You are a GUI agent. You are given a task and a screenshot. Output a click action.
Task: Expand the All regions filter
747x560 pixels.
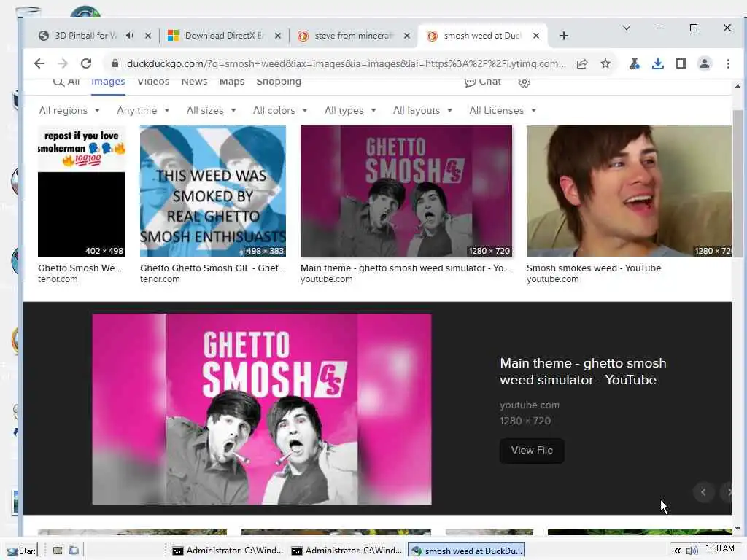point(69,111)
